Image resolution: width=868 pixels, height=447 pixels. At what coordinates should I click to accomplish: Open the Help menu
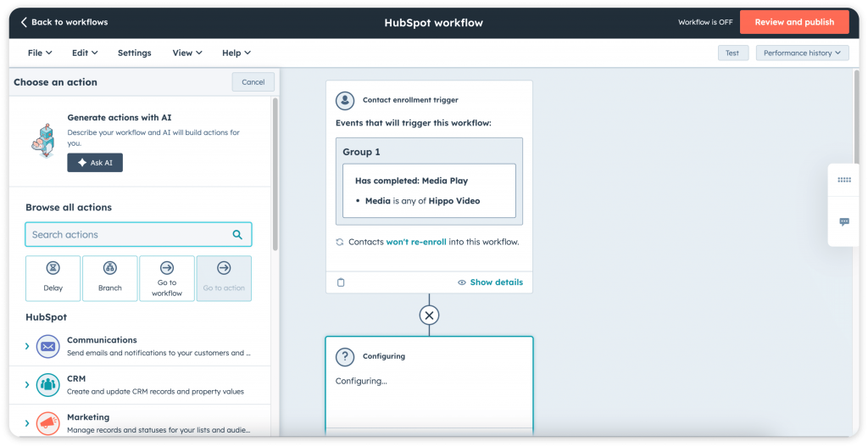[x=236, y=53]
